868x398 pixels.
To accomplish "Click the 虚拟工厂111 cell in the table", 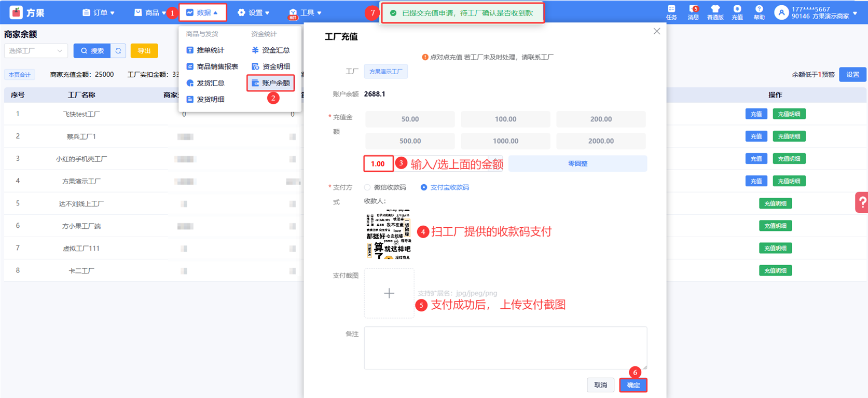I will (x=81, y=248).
